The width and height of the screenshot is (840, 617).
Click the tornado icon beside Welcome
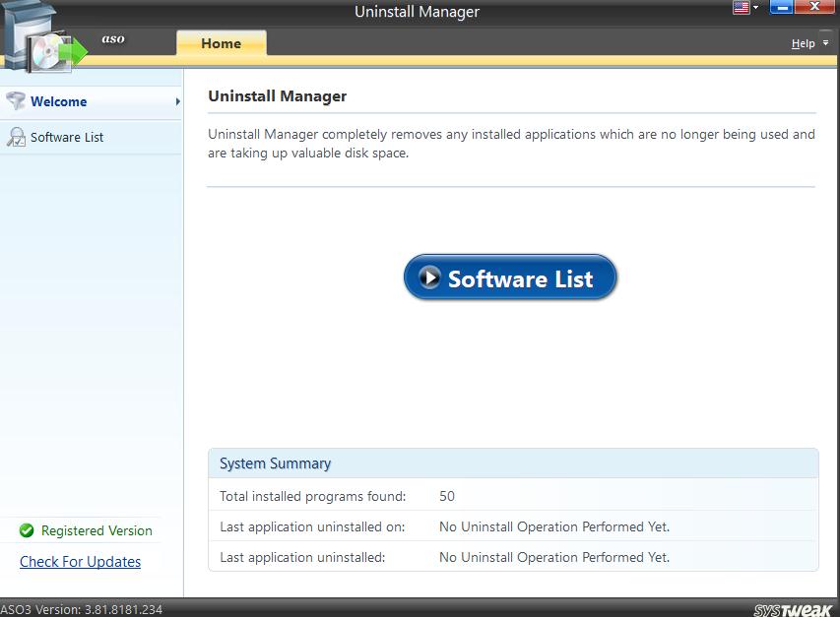(x=16, y=101)
